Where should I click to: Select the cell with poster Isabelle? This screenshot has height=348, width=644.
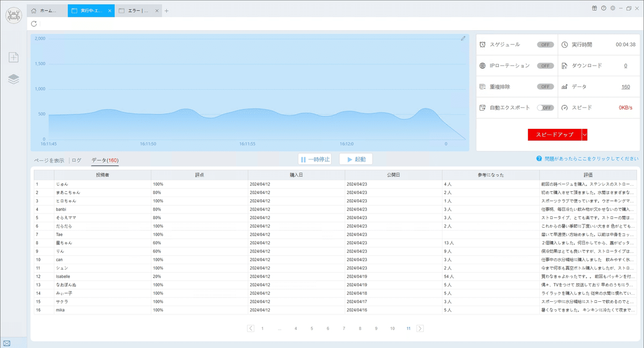pyautogui.click(x=103, y=276)
